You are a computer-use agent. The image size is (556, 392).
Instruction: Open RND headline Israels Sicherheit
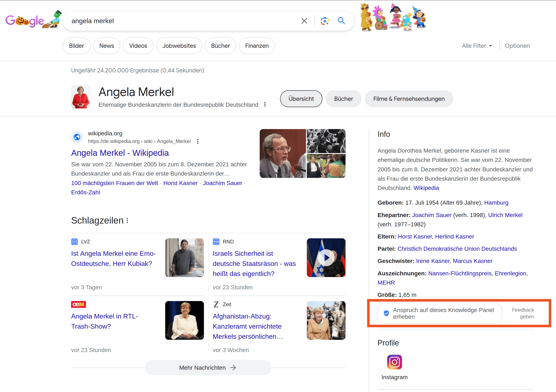pyautogui.click(x=254, y=264)
